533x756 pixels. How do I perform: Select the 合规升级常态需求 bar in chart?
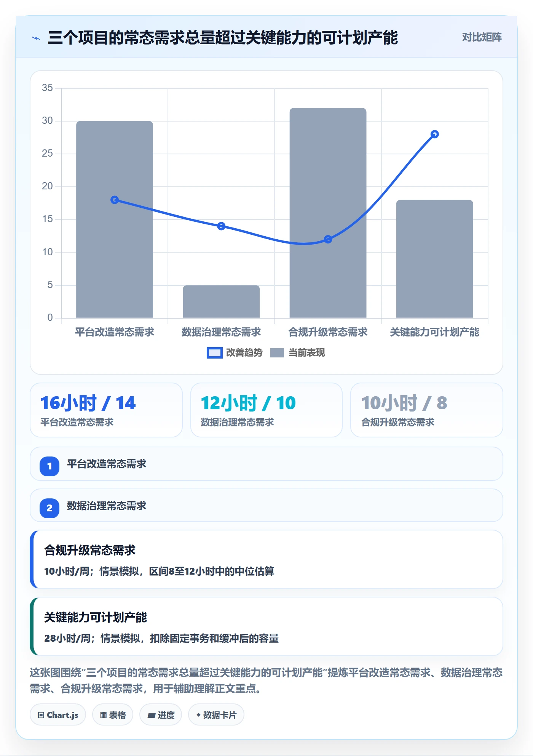328,213
